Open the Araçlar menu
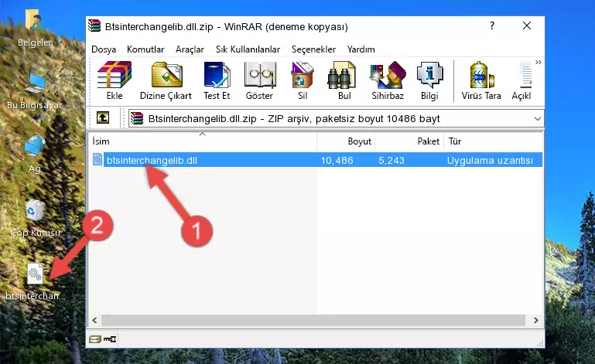This screenshot has width=595, height=364. [190, 49]
